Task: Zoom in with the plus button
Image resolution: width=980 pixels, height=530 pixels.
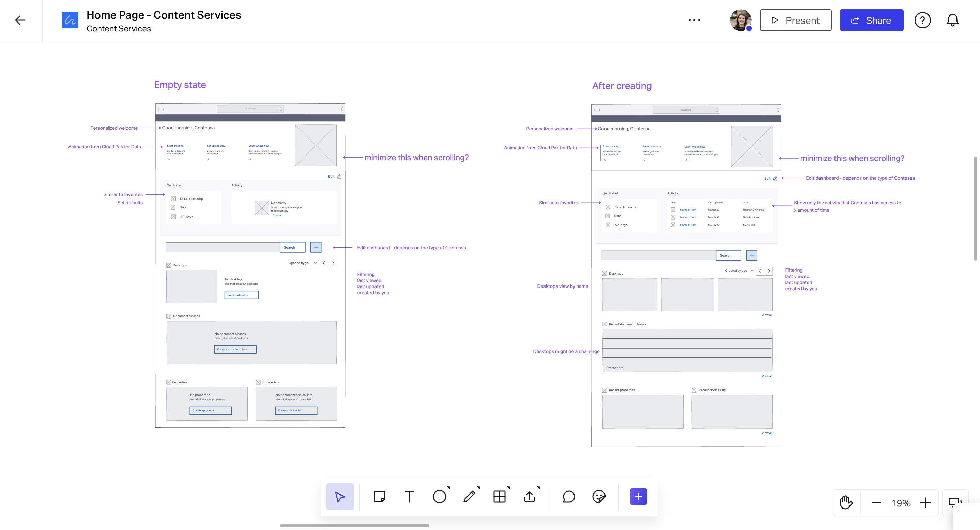Action: (925, 503)
